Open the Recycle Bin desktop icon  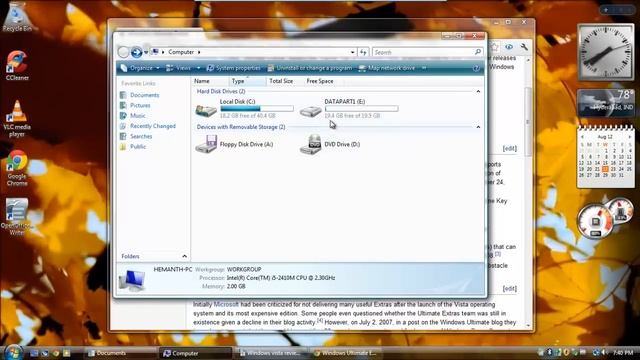(17, 18)
